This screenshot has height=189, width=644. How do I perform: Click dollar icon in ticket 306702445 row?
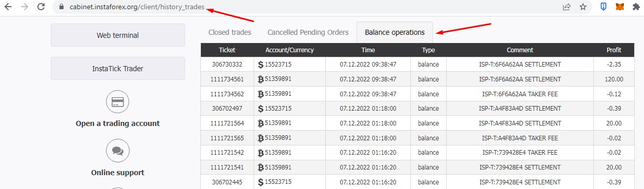click(260, 182)
